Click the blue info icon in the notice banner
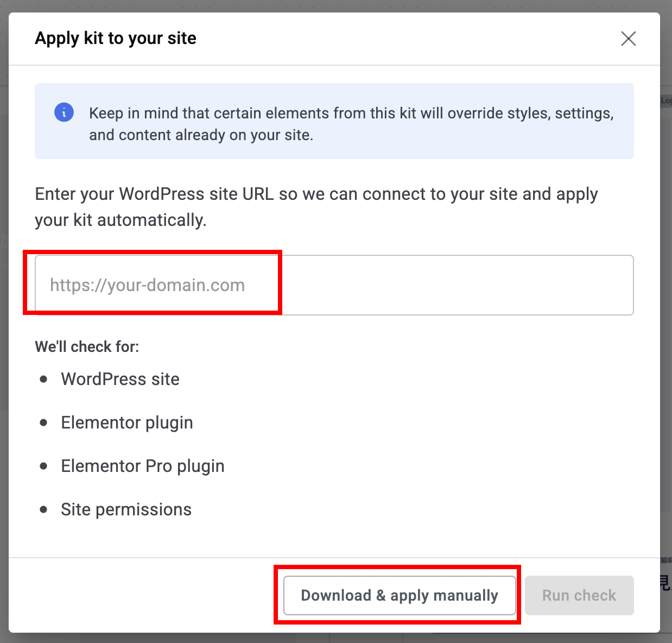The image size is (672, 643). point(64,113)
